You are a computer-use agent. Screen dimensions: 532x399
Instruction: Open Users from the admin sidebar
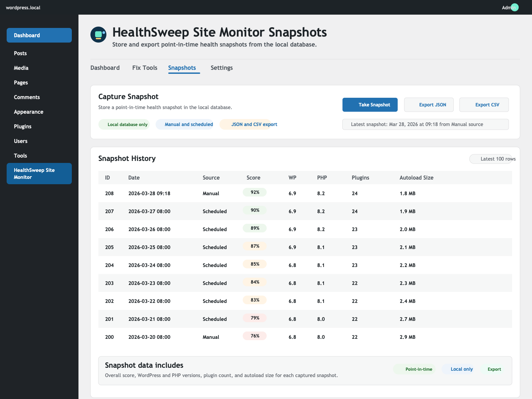[x=21, y=141]
